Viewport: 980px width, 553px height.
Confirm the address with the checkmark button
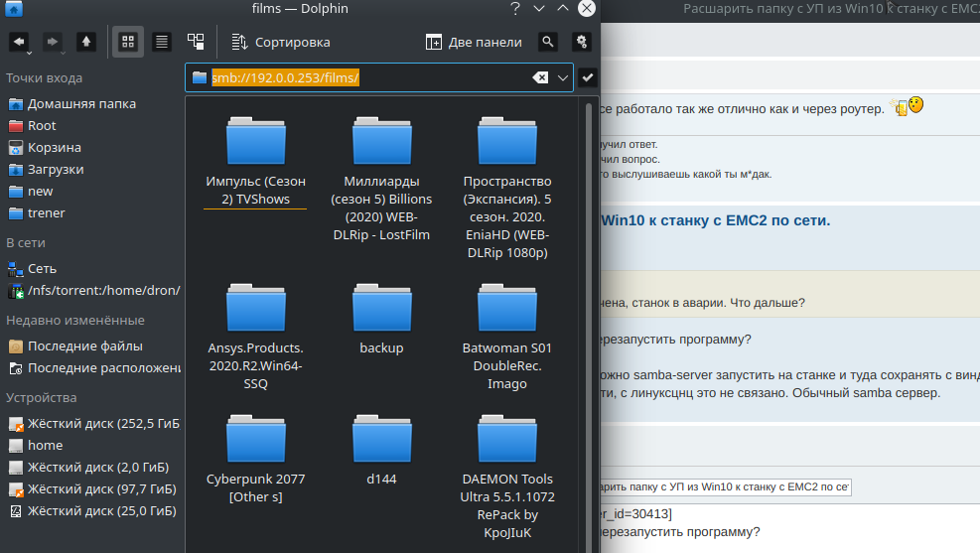click(588, 77)
